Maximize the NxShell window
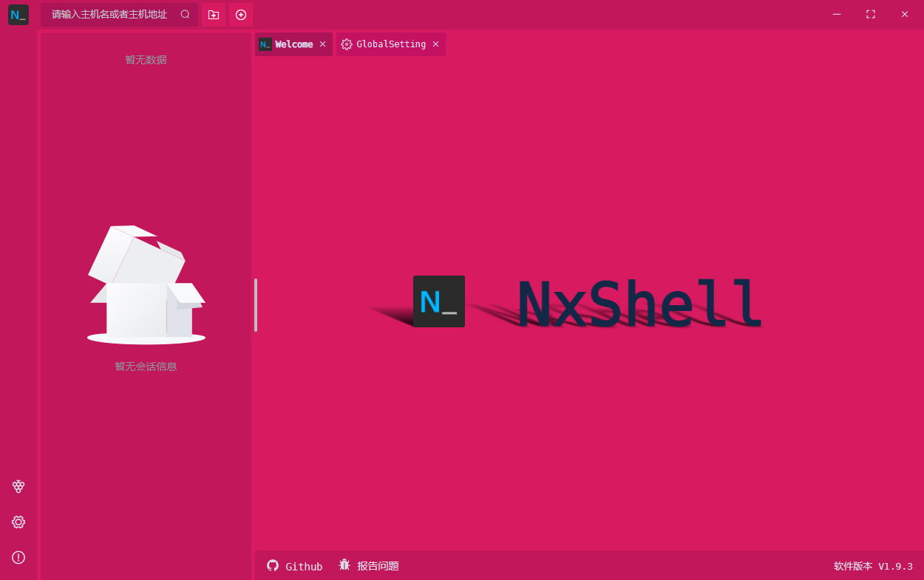The height and width of the screenshot is (580, 924). point(871,14)
